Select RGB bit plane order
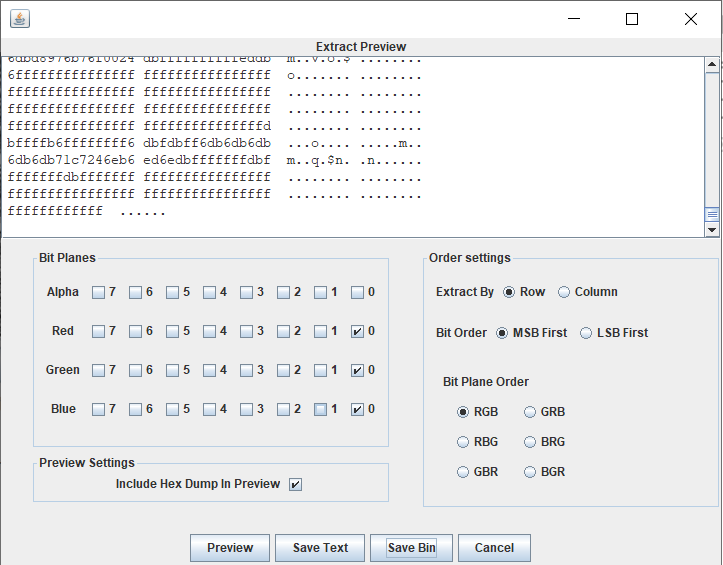Image resolution: width=723 pixels, height=565 pixels. coord(462,412)
